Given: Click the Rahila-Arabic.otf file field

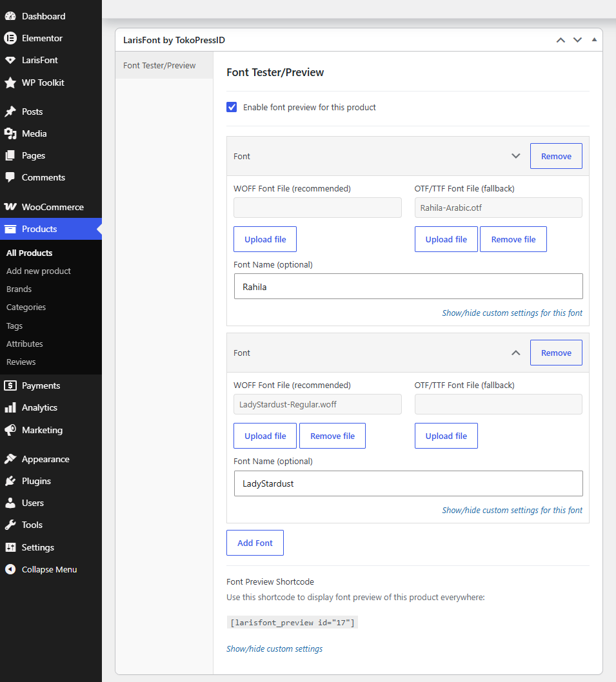Looking at the screenshot, I should pos(499,208).
